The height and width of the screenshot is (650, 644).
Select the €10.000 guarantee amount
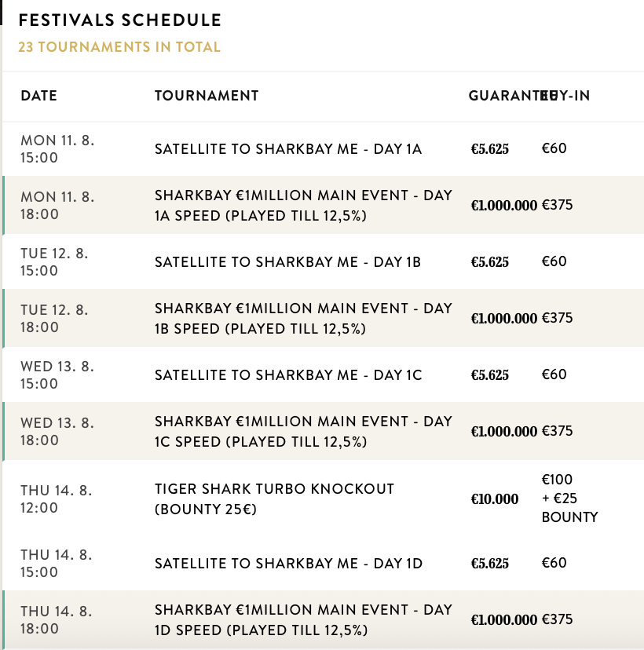coord(495,499)
